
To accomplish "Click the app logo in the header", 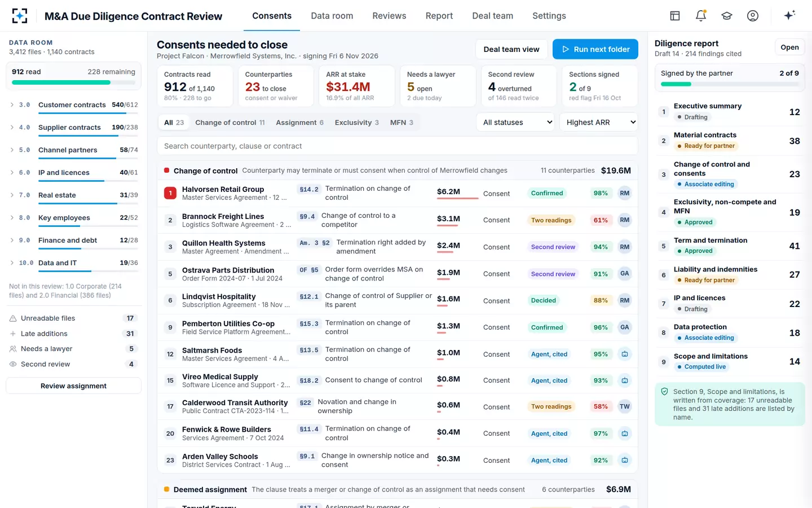I will (20, 16).
